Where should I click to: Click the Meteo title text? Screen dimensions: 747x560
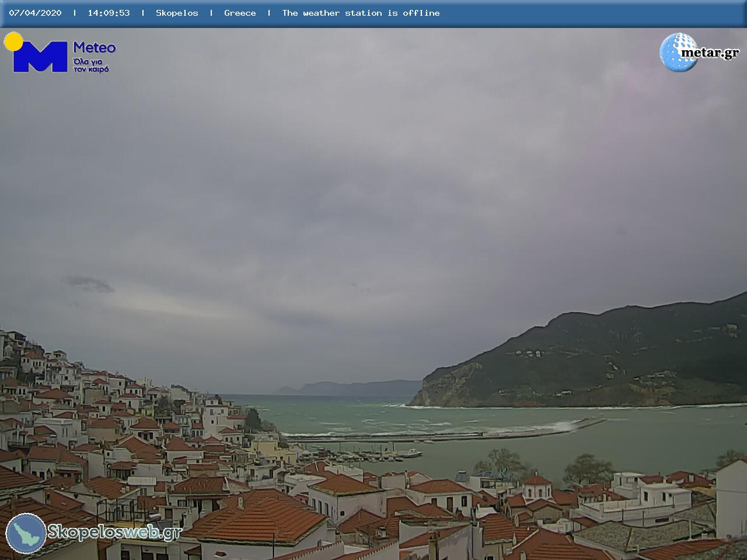pyautogui.click(x=95, y=47)
